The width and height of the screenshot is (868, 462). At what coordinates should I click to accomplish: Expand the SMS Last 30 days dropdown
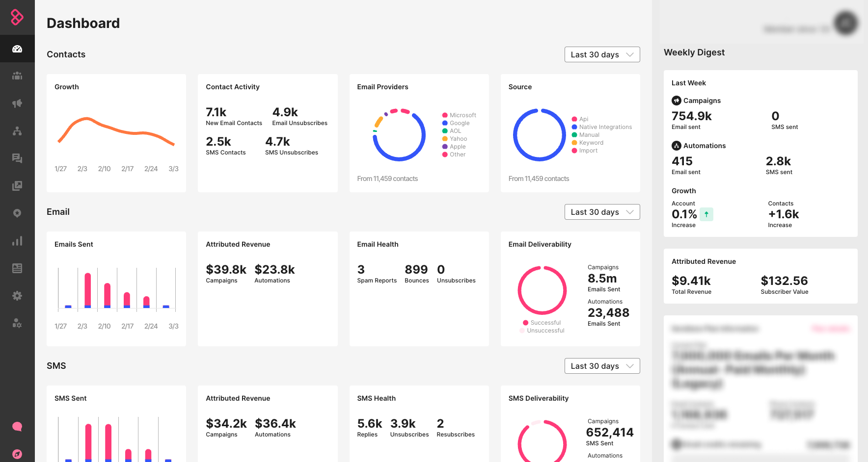(x=602, y=366)
